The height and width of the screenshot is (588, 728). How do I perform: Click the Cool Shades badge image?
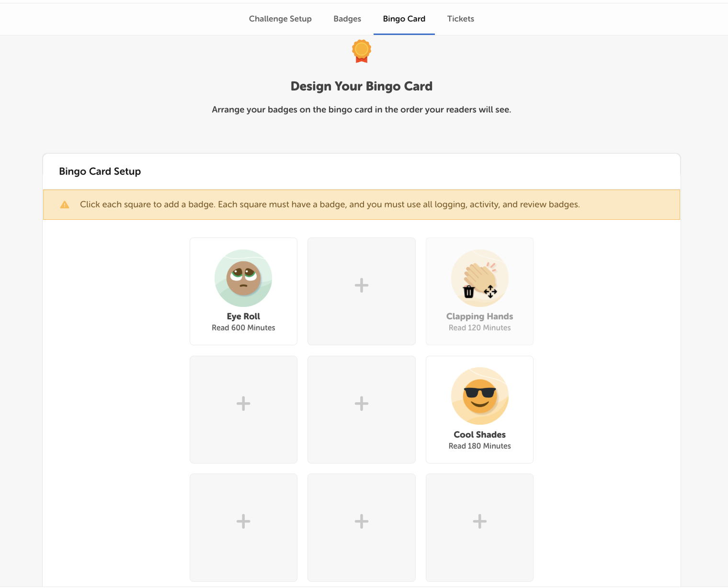[x=479, y=396]
